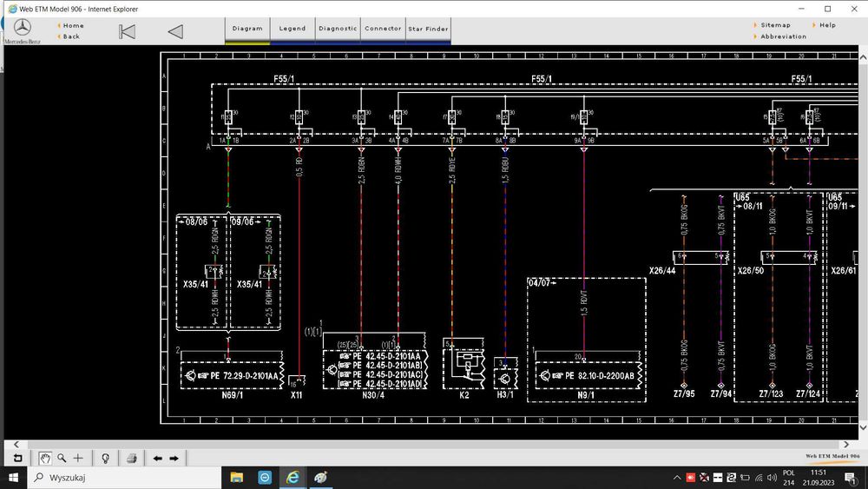This screenshot has height=489, width=868.
Task: Go to previous page triangle arrow
Action: point(175,32)
